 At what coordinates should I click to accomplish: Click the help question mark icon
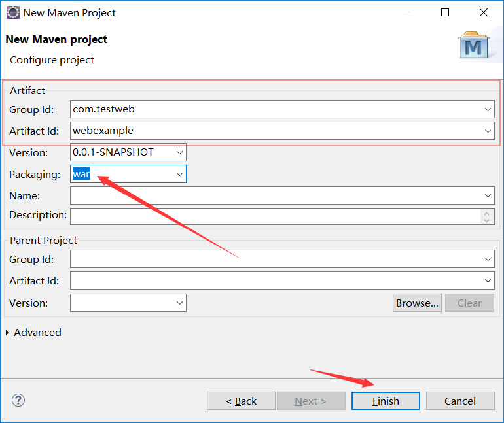click(18, 400)
